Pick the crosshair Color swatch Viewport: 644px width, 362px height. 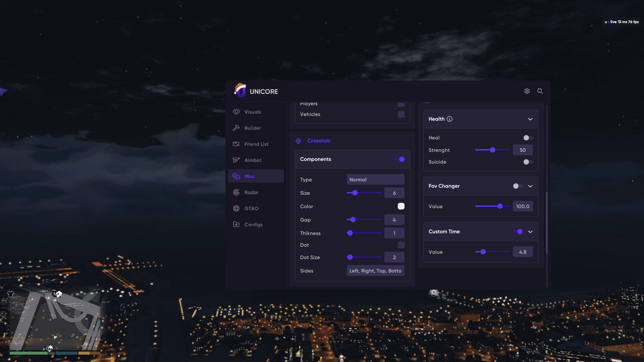click(401, 206)
